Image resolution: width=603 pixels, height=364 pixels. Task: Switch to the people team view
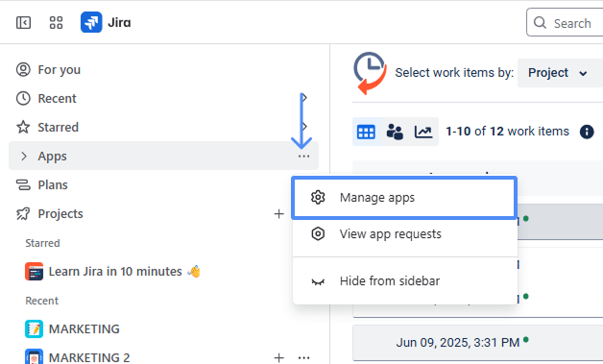coord(395,132)
